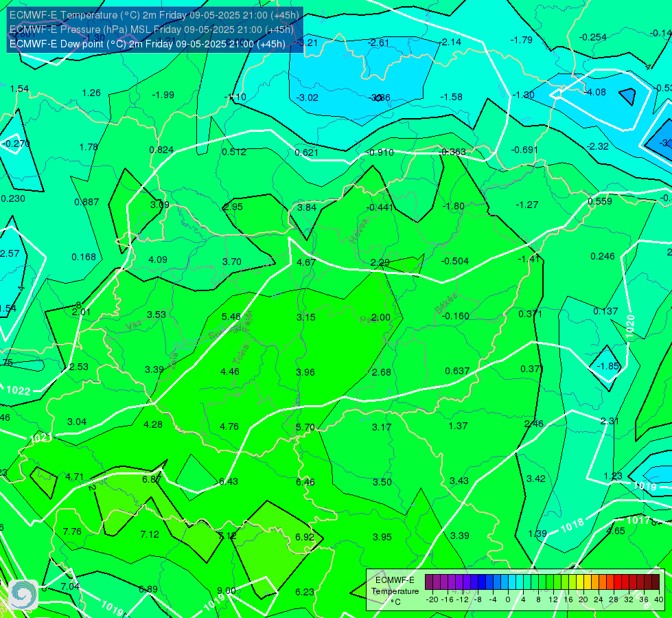Click the dew point value 3.50

382,482
